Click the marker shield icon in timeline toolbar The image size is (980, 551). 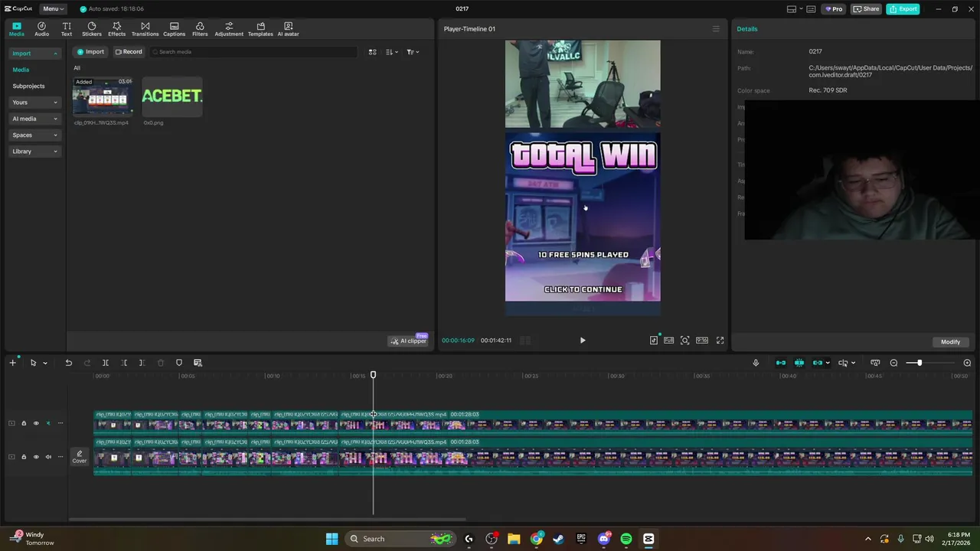(179, 363)
